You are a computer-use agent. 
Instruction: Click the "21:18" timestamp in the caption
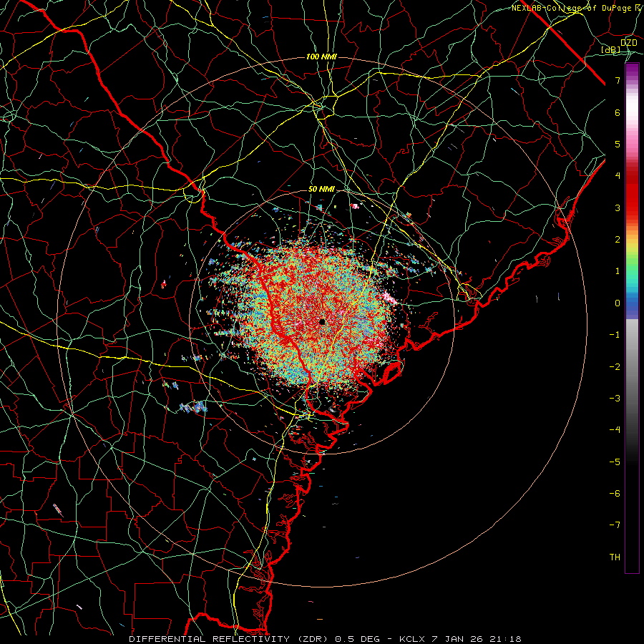tap(505, 639)
